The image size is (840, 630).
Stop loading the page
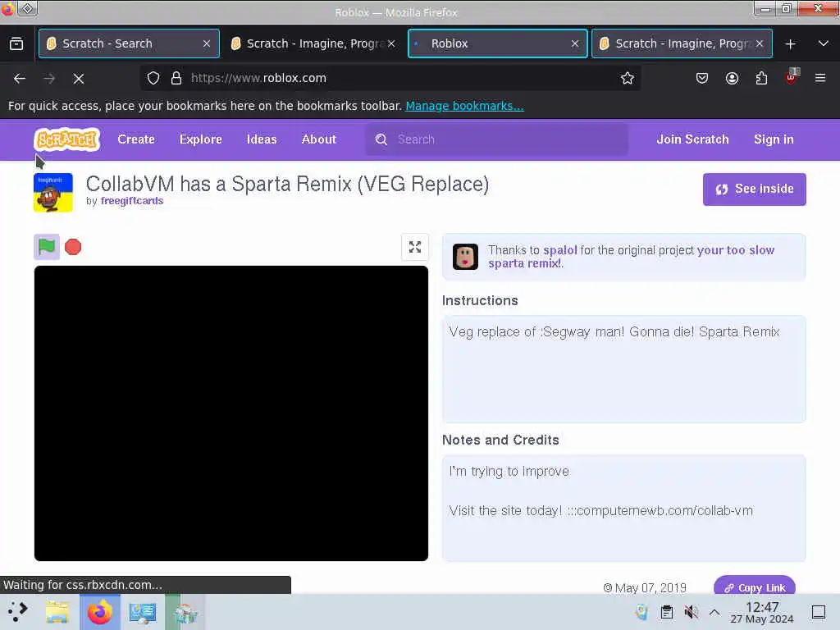[79, 79]
